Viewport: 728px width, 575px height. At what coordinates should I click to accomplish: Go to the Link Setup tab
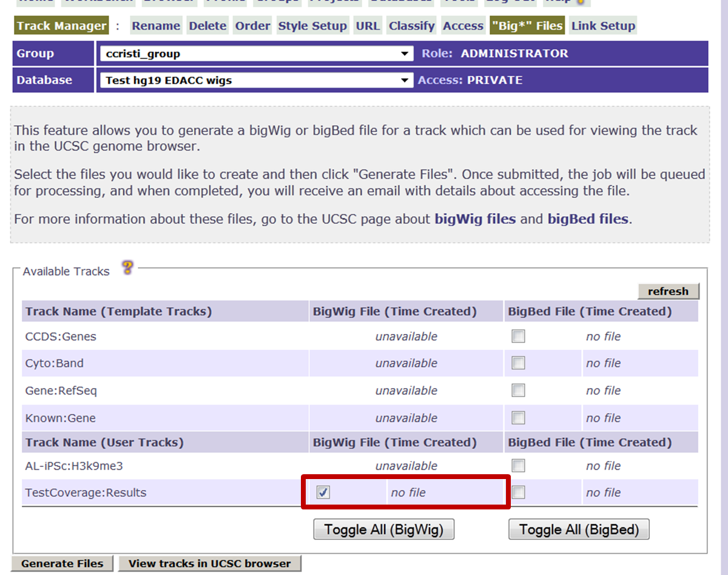click(x=603, y=26)
